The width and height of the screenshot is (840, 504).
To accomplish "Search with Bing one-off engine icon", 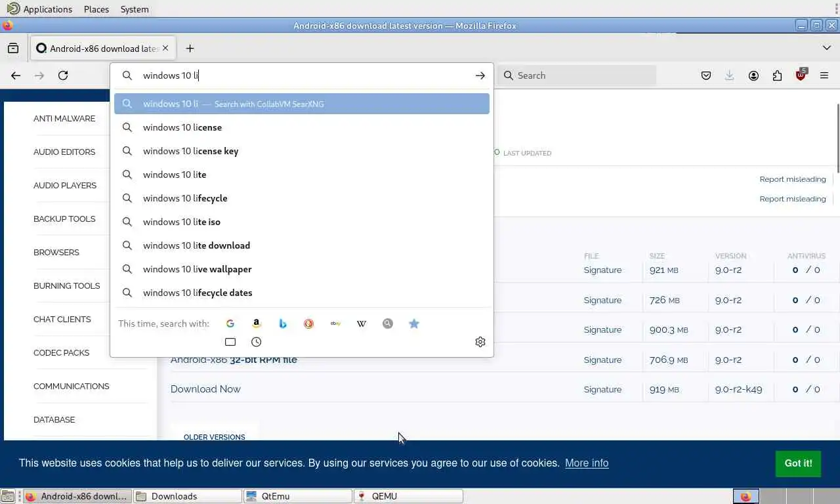I will [x=283, y=324].
